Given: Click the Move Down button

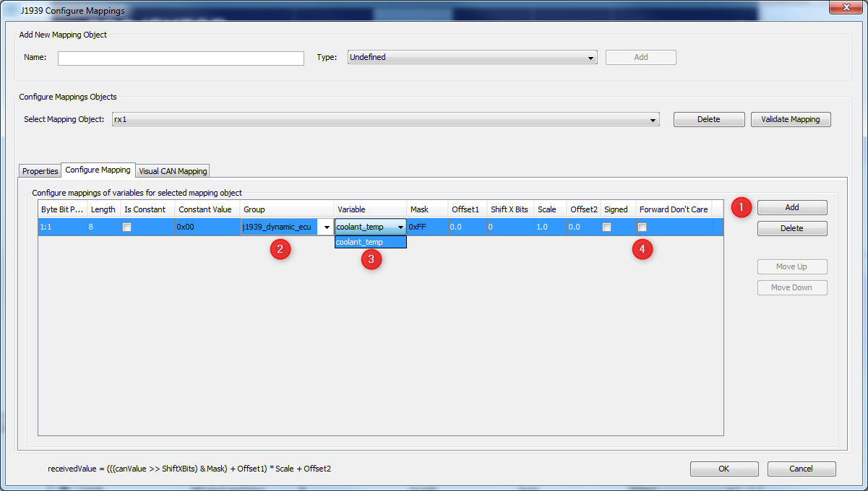Looking at the screenshot, I should [x=791, y=287].
